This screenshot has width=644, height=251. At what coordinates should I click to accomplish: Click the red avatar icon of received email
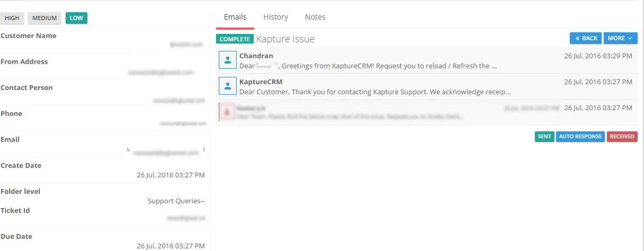pos(227,112)
